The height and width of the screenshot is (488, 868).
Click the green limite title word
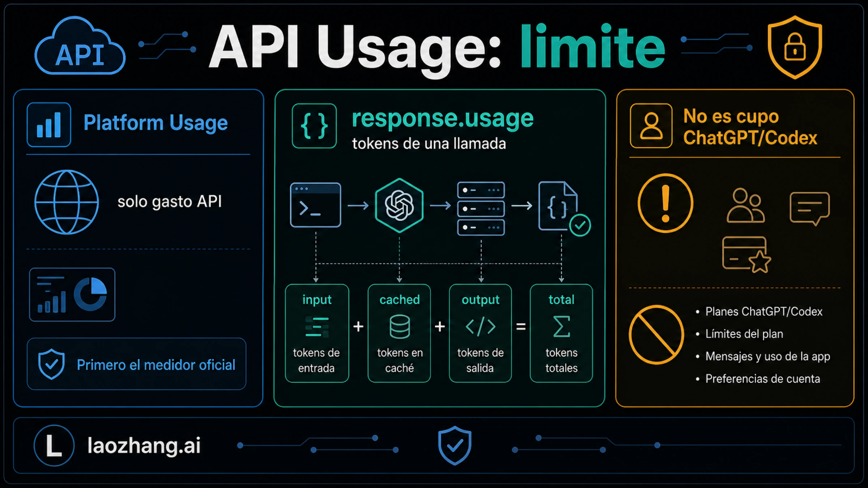[x=593, y=46]
